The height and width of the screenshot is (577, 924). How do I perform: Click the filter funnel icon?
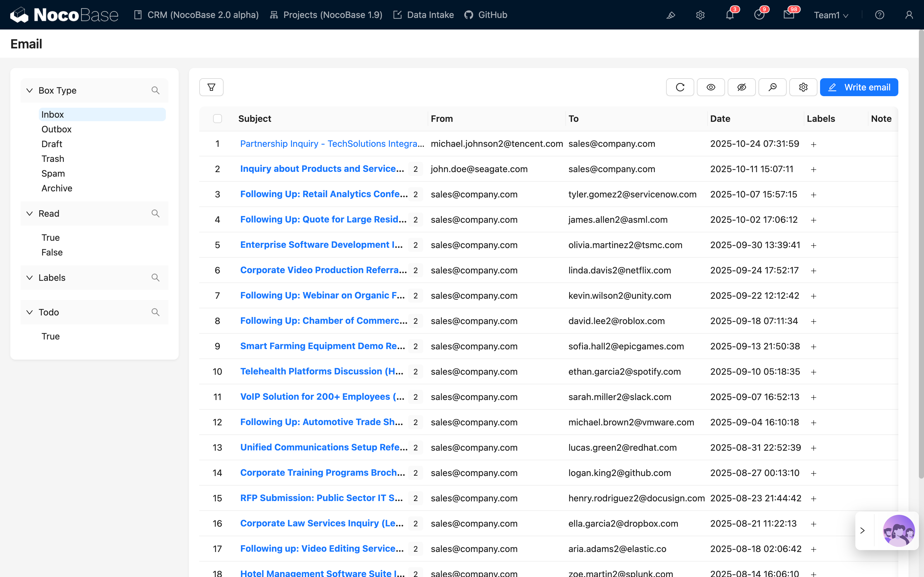tap(211, 88)
